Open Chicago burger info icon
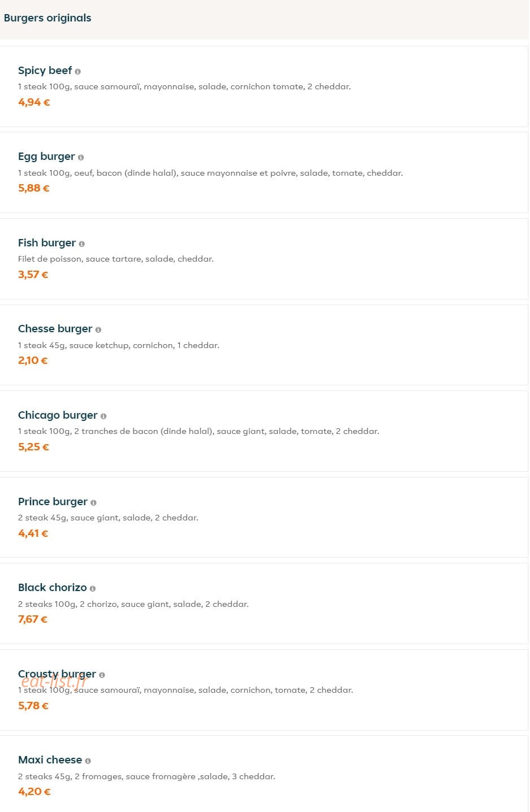The image size is (530, 812). pos(103,416)
